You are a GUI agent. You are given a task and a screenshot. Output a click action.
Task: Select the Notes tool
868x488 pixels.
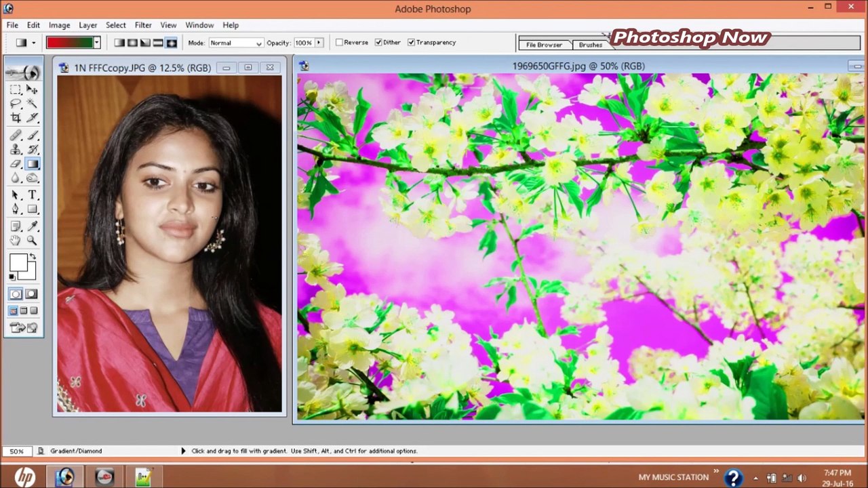[x=16, y=226]
